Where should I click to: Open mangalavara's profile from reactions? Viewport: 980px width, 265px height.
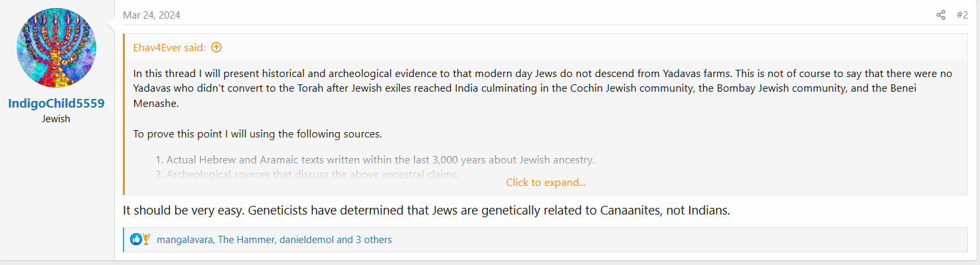pos(185,239)
